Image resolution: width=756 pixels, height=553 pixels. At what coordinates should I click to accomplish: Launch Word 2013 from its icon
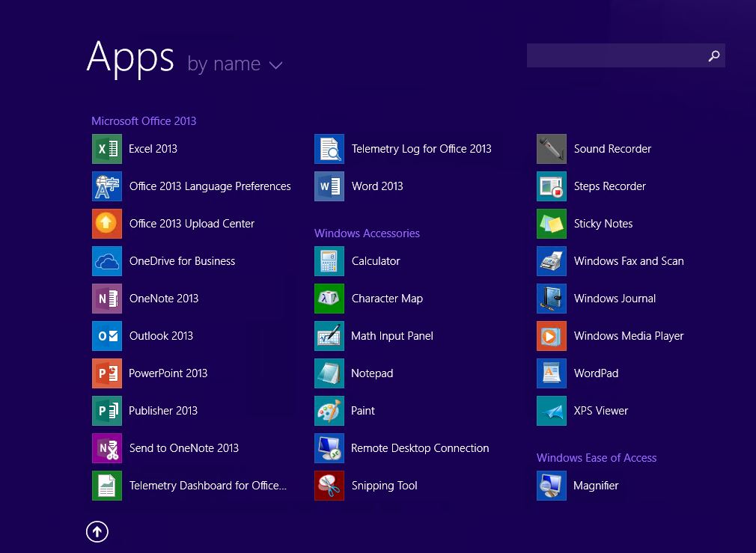[329, 186]
